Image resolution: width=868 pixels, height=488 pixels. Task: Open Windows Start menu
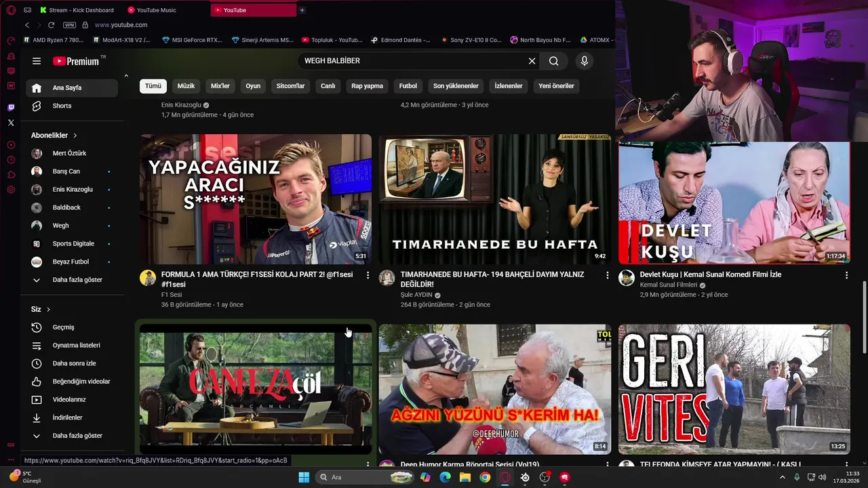pyautogui.click(x=304, y=477)
